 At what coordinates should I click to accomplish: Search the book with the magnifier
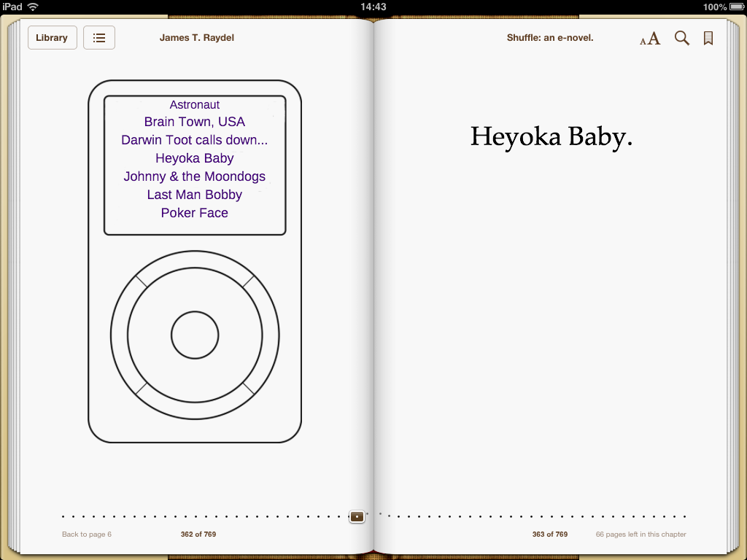point(682,38)
